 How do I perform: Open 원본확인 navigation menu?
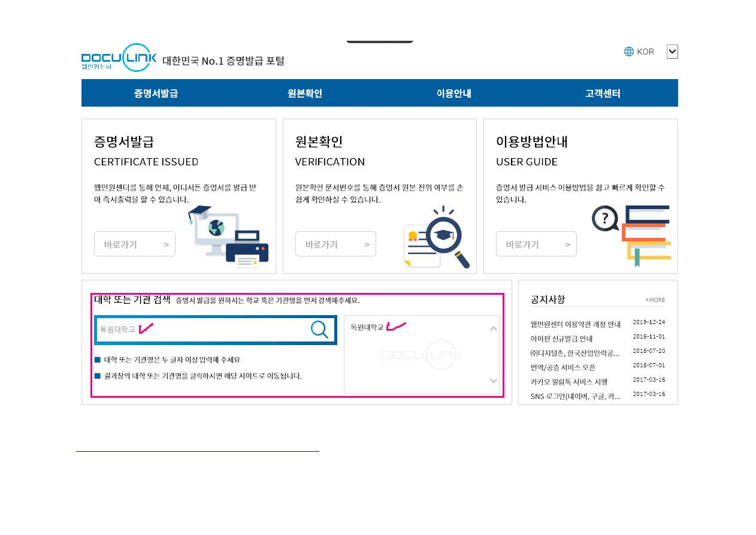(305, 93)
